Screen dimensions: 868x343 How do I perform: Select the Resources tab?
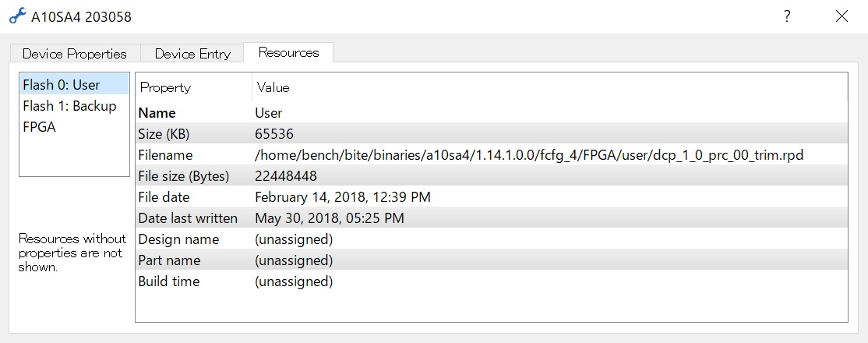click(x=288, y=53)
